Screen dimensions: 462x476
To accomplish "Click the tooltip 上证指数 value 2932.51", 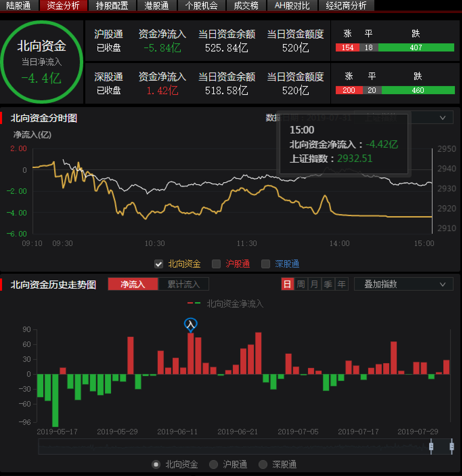I will click(355, 159).
